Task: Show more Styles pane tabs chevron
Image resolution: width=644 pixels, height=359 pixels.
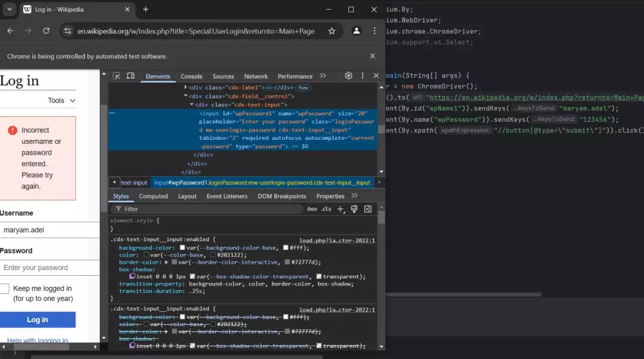Action: (354, 196)
